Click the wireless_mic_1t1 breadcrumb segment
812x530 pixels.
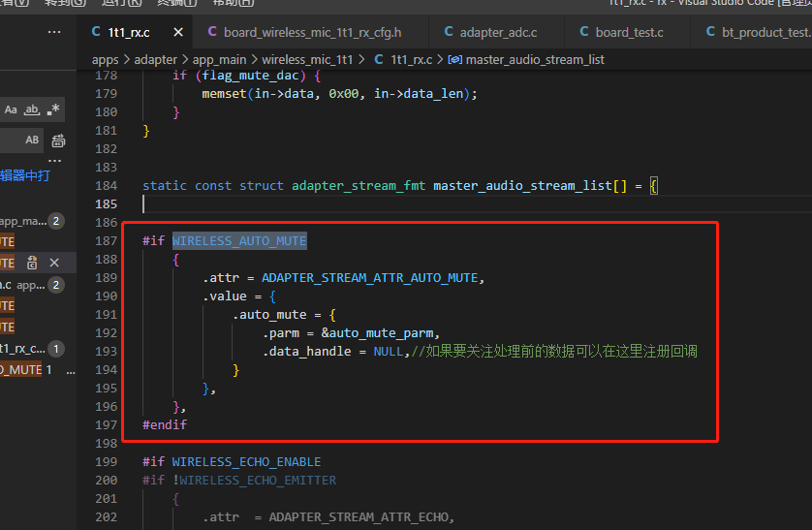coord(307,60)
